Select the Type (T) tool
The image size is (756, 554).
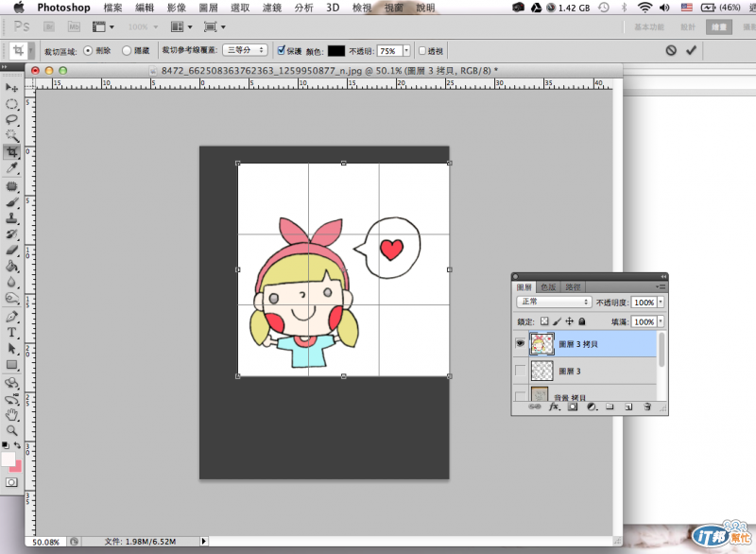pos(12,333)
